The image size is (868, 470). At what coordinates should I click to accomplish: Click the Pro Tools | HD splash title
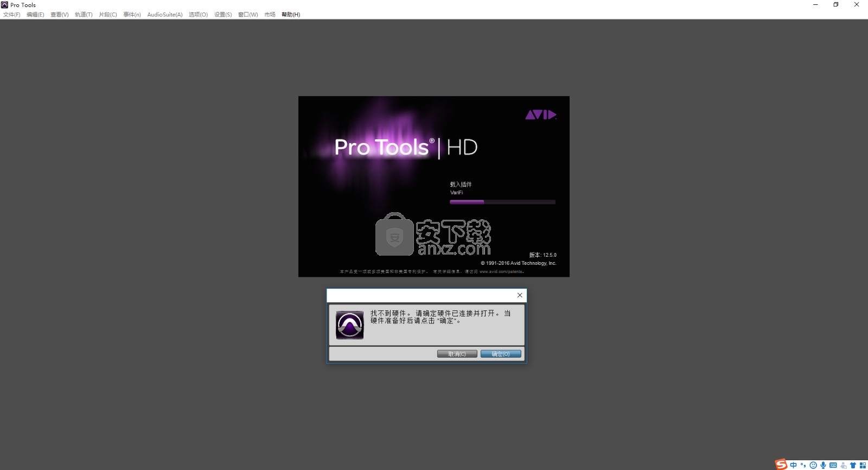tap(406, 147)
